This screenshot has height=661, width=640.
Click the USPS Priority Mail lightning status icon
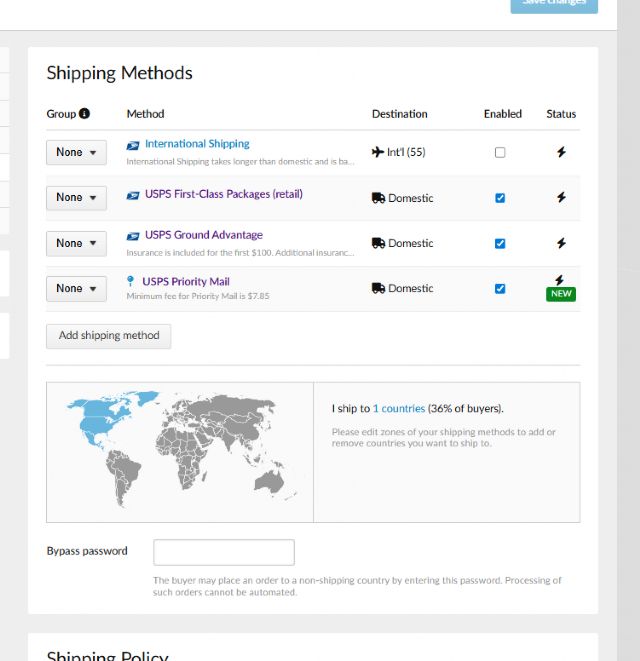click(x=561, y=280)
